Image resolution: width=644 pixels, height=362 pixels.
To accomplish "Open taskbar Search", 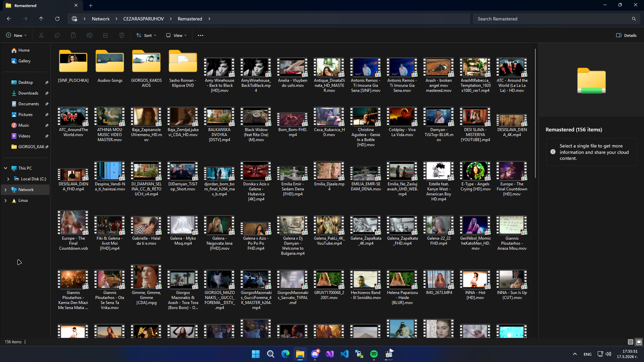I will 270,354.
